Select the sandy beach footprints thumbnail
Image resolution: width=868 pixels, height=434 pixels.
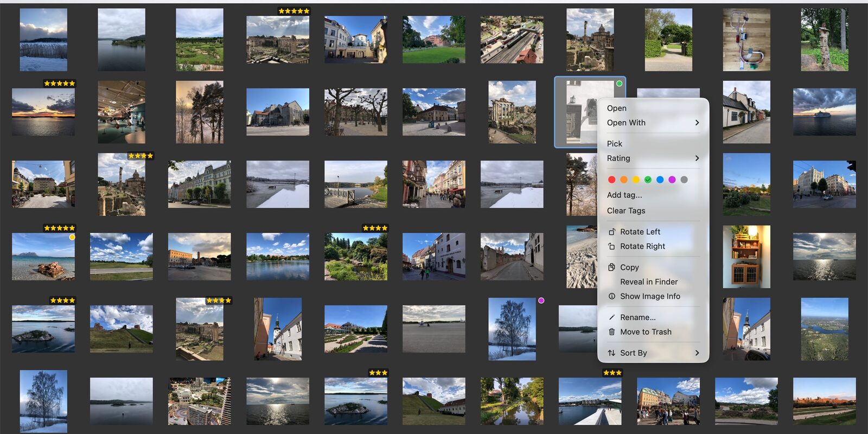[x=581, y=257]
